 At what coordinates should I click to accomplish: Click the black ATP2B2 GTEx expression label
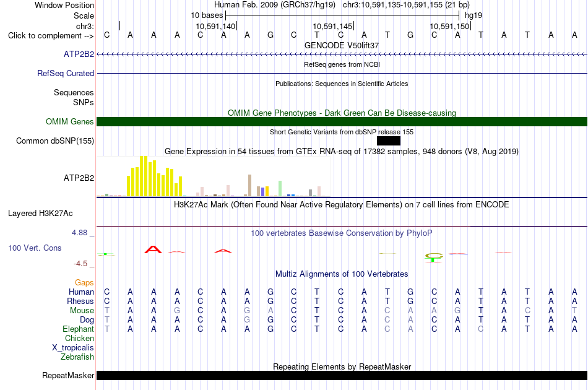[x=79, y=178]
